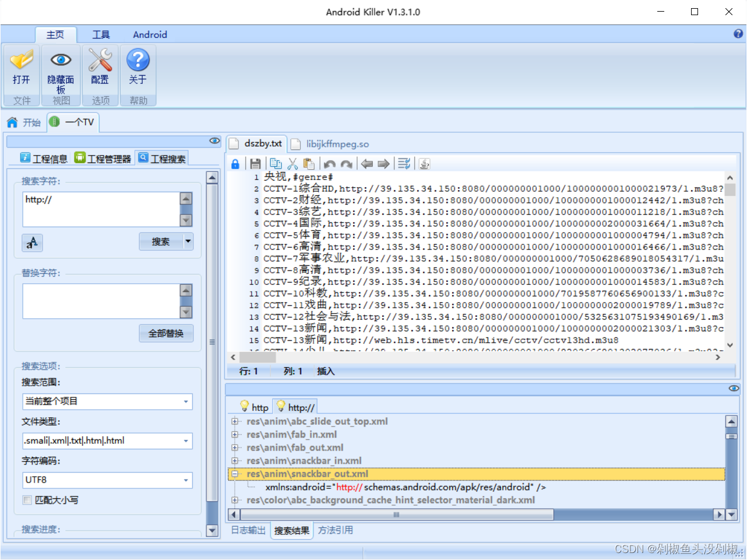Click the 替换字符 empty input box

[x=101, y=301]
